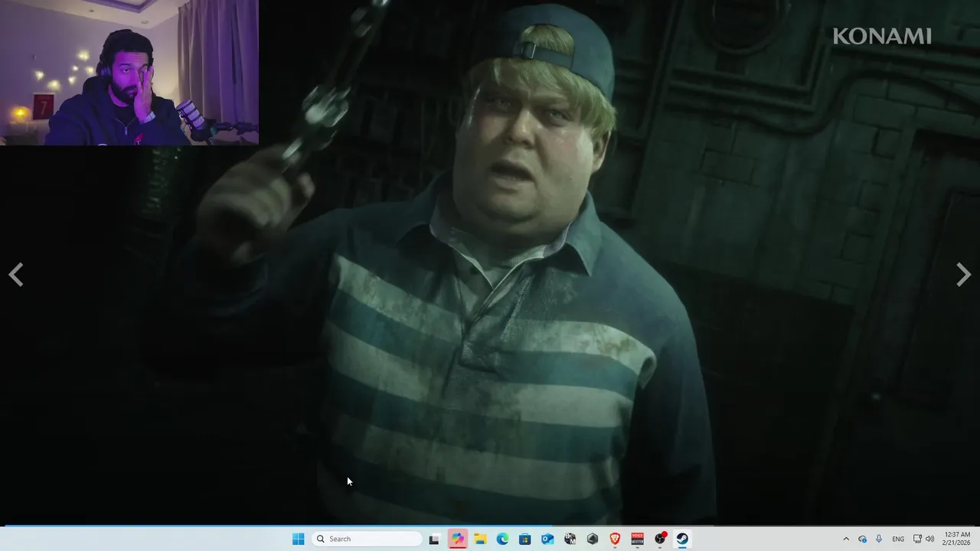Click the webcam overlay thumbnail
Screen dimensions: 980x551
coord(129,73)
